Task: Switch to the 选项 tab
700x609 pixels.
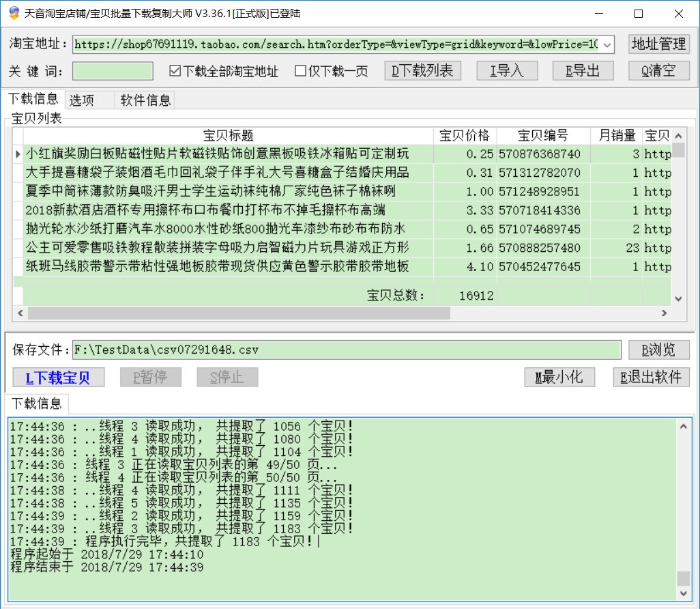Action: click(x=83, y=100)
